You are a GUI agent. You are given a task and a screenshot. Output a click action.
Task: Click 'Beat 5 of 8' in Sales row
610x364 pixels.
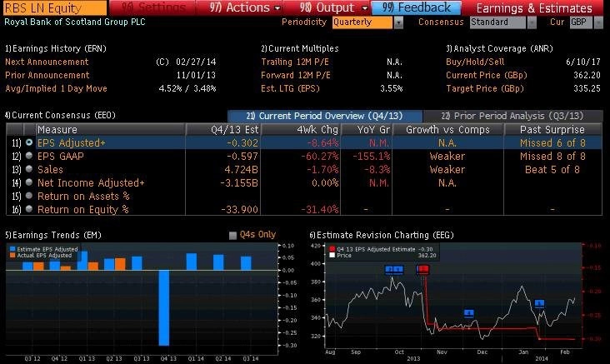552,170
